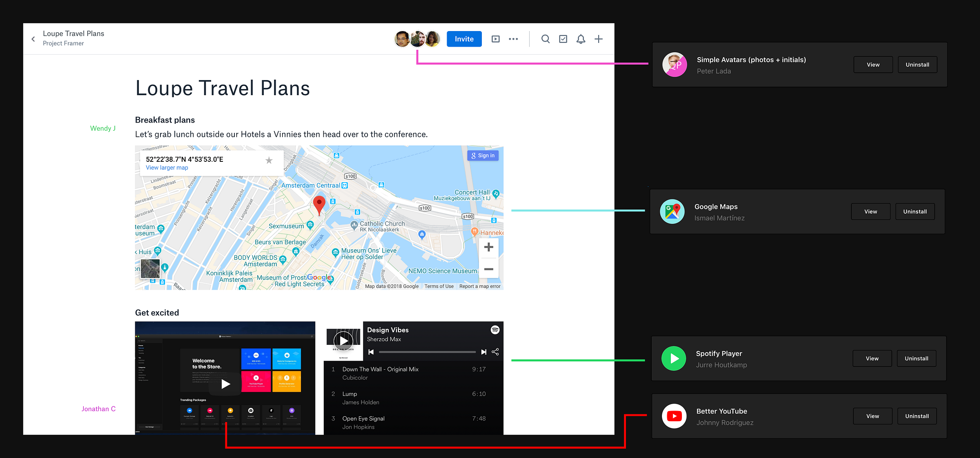Screen dimensions: 980x458
Task: Play the Design Vibes Spotify playlist
Action: [x=343, y=341]
